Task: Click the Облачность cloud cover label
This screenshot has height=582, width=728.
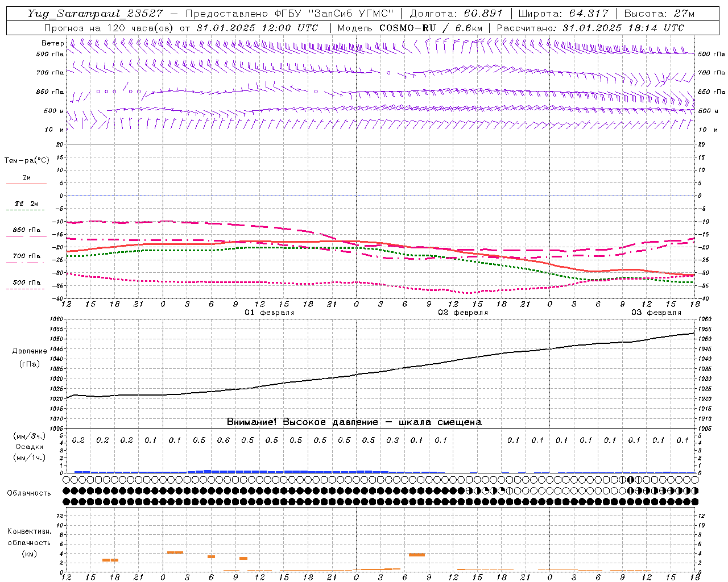Action: coord(29,493)
